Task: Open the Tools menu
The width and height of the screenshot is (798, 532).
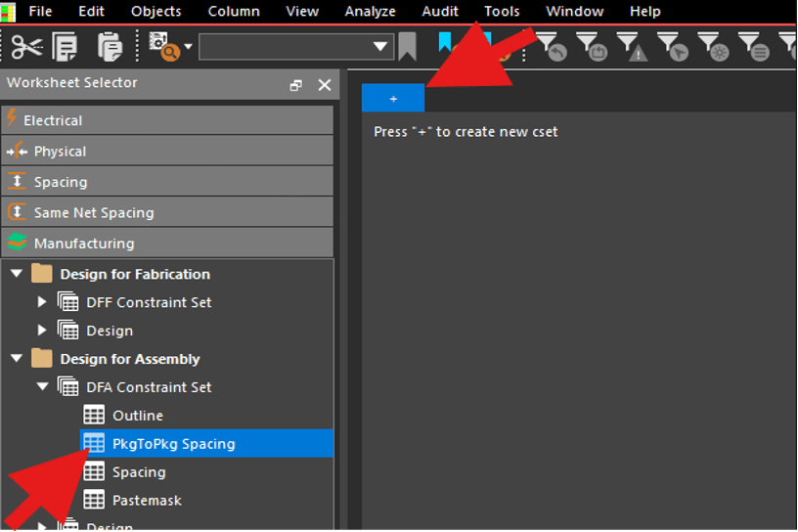Action: point(502,11)
